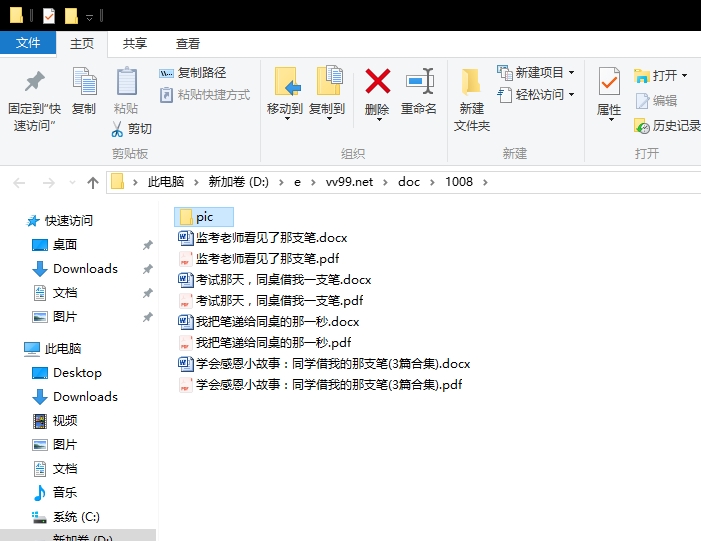Viewport: 701px width, 541px height.
Task: Select System (C:) drive
Action: pyautogui.click(x=66, y=516)
